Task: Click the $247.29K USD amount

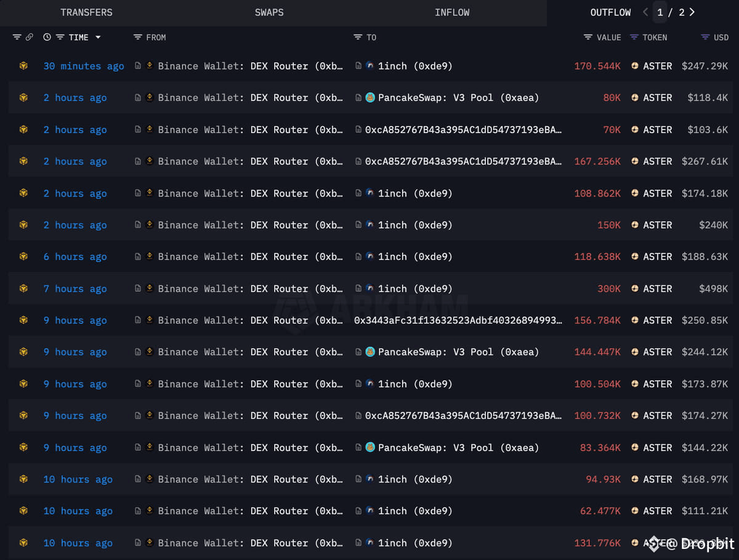Action: pyautogui.click(x=705, y=66)
